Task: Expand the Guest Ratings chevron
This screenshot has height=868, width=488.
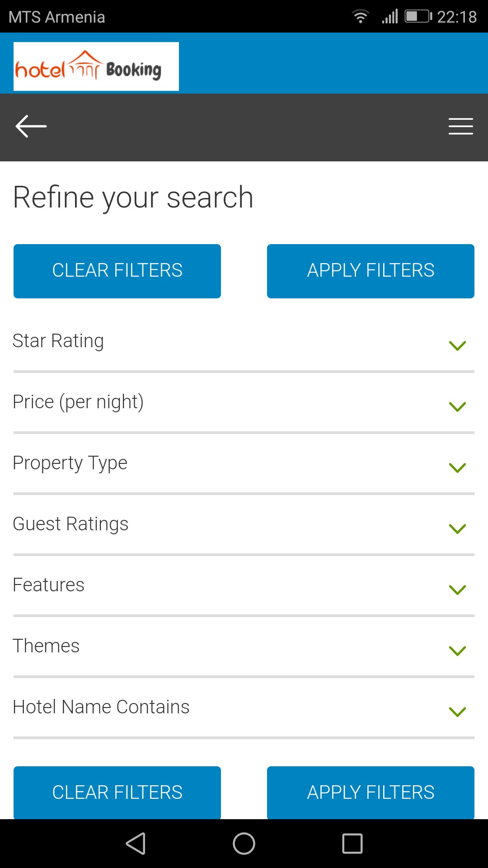Action: (457, 529)
